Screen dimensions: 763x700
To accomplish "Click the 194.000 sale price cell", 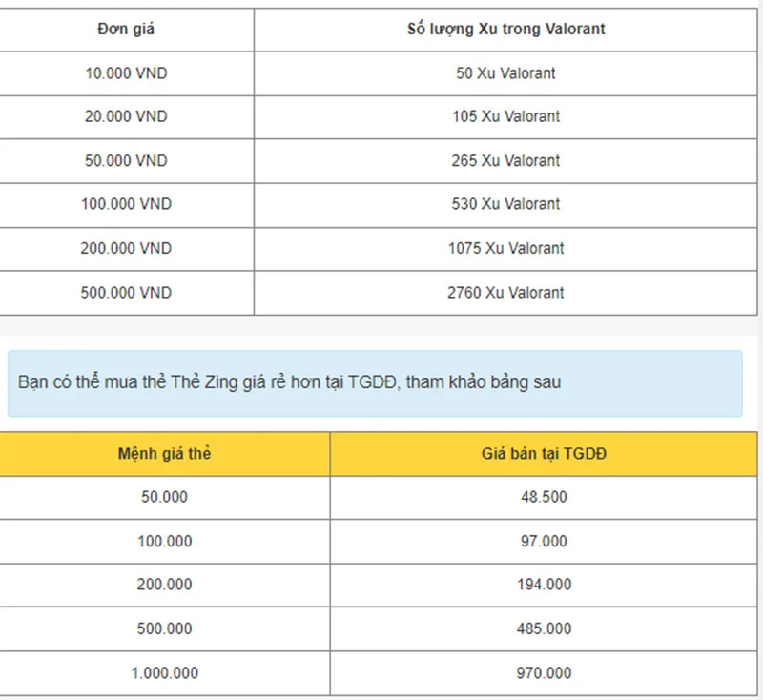I will click(x=544, y=585).
